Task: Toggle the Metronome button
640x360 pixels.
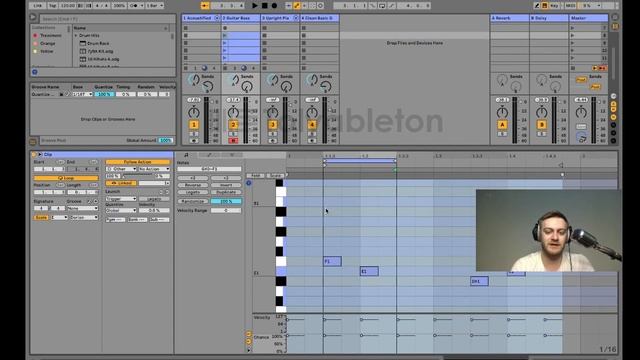Action: pos(134,6)
